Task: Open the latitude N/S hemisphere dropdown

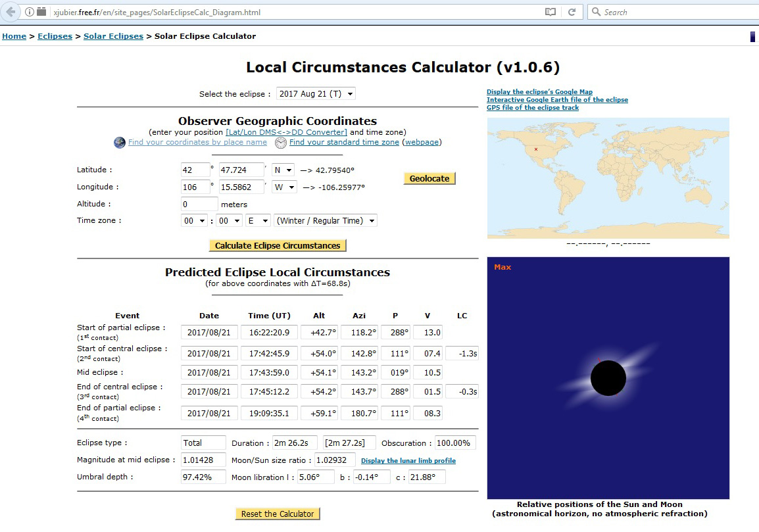Action: pos(283,170)
